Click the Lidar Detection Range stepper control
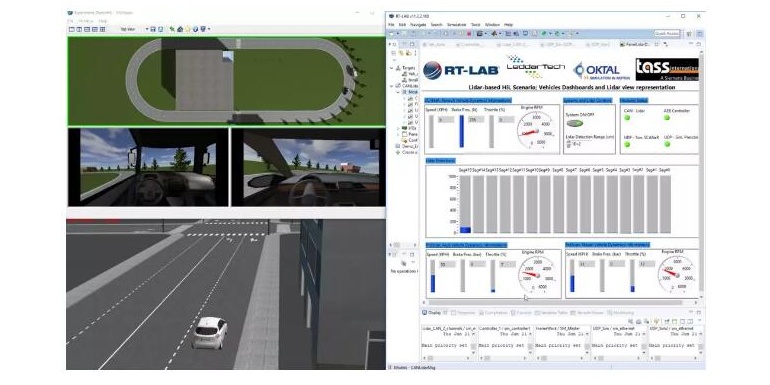The height and width of the screenshot is (385, 770). (x=568, y=144)
